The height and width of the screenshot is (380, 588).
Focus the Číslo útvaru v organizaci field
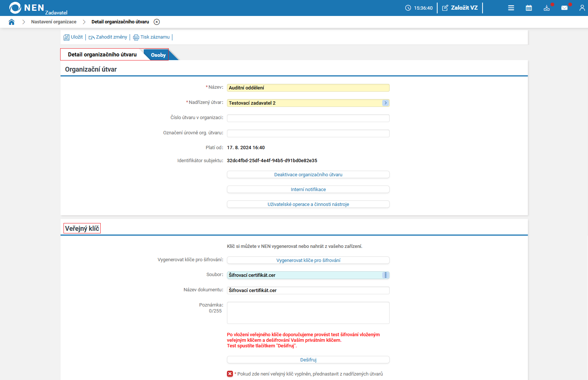308,118
